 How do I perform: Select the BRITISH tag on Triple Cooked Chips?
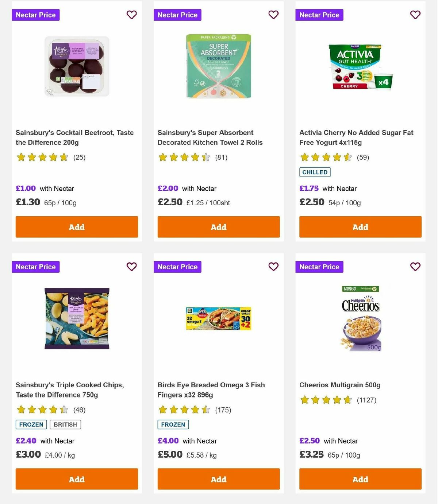[65, 424]
